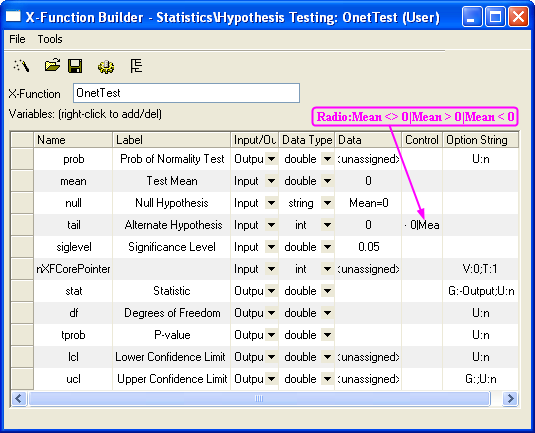Click the Option String column header
Image resolution: width=535 pixels, height=433 pixels.
pos(480,140)
